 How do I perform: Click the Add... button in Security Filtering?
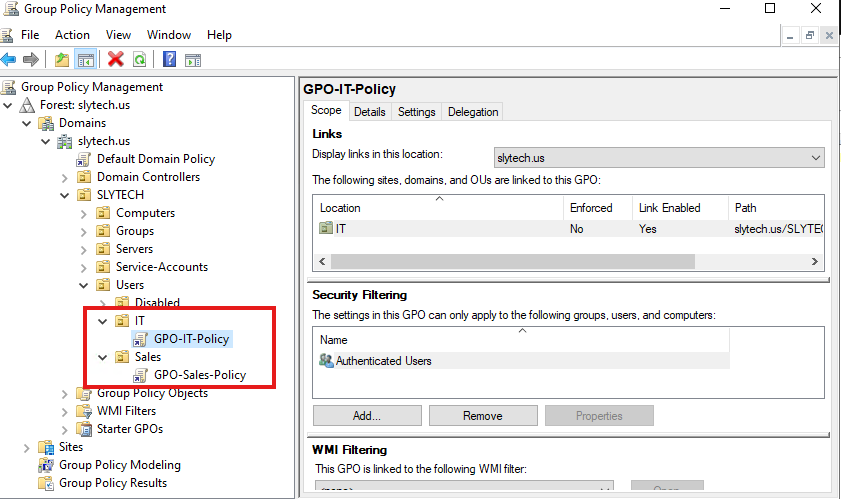367,416
